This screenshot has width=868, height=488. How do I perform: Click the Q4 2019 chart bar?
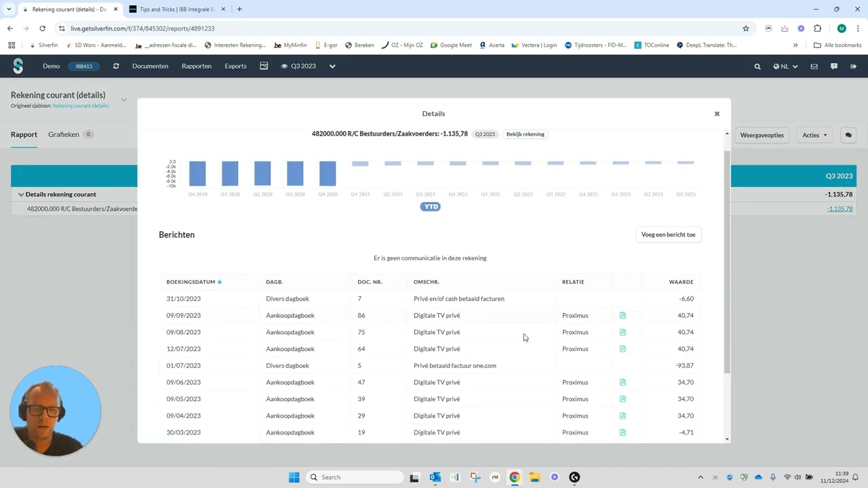click(x=197, y=174)
